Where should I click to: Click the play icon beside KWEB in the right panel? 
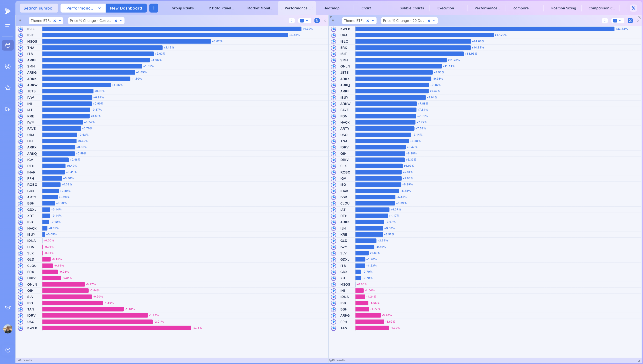[333, 29]
